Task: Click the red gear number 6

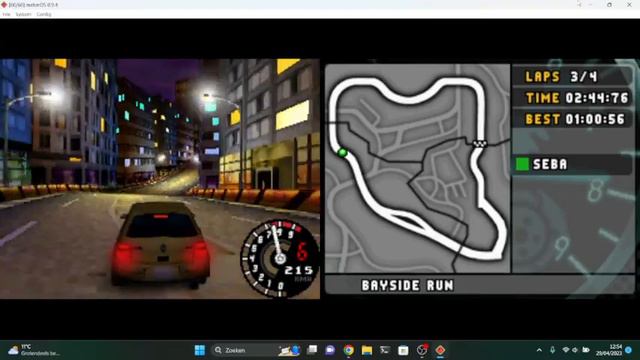Action: (302, 251)
